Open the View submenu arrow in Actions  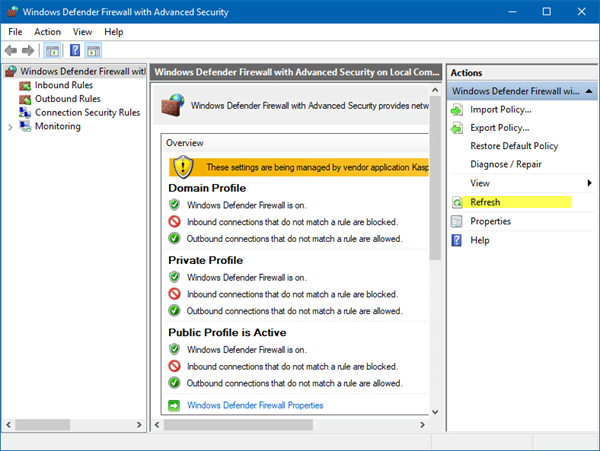(589, 183)
